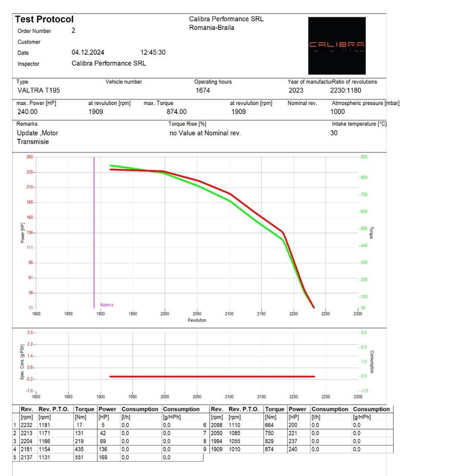The width and height of the screenshot is (473, 476).
Task: Click the Power [HP] axis label
Action: 22,233
